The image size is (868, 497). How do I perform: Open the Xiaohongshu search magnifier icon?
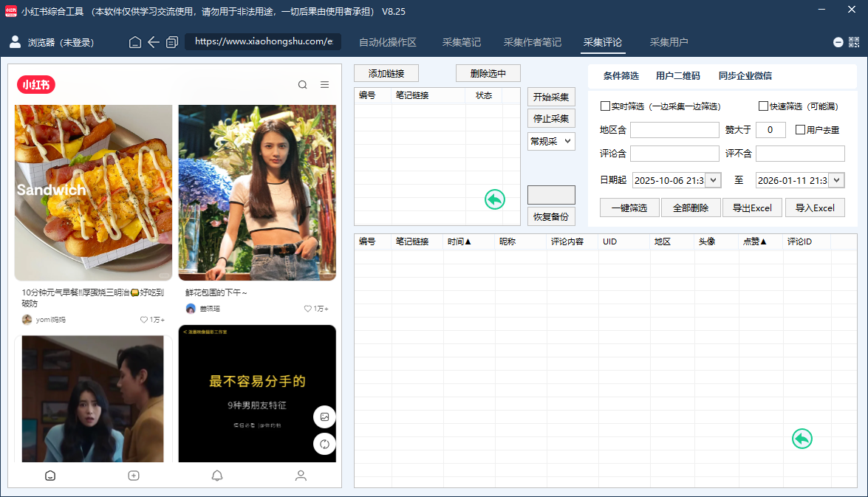tap(302, 84)
